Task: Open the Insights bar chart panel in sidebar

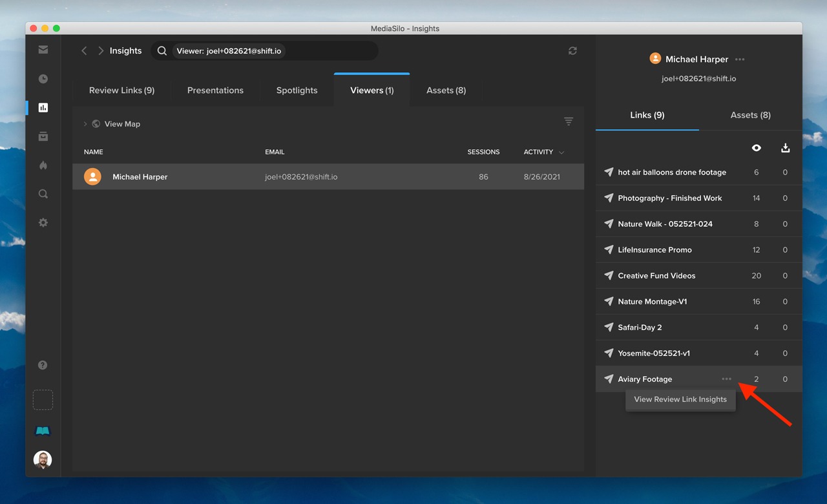Action: point(43,107)
